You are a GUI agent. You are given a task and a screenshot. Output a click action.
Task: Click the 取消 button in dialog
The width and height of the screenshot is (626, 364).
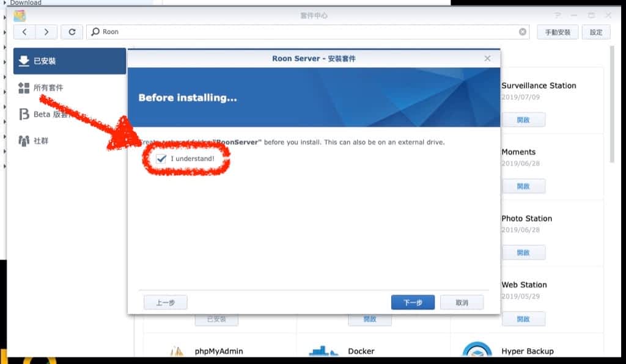462,302
